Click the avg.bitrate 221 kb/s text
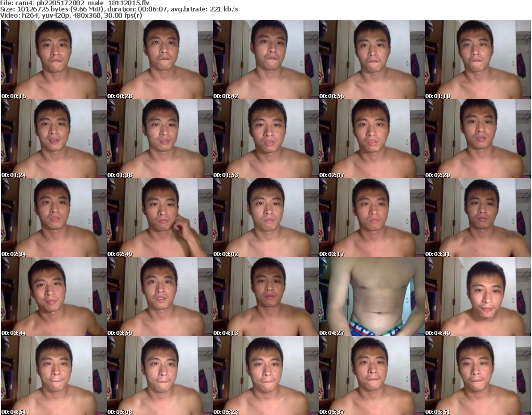 coord(204,9)
